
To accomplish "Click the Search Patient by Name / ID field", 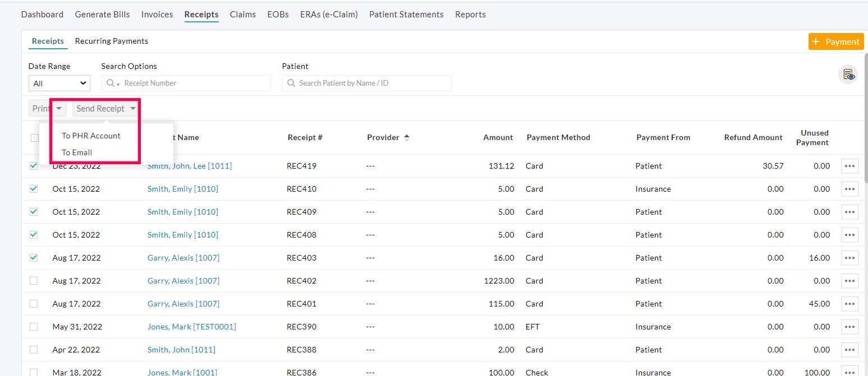I will point(366,83).
